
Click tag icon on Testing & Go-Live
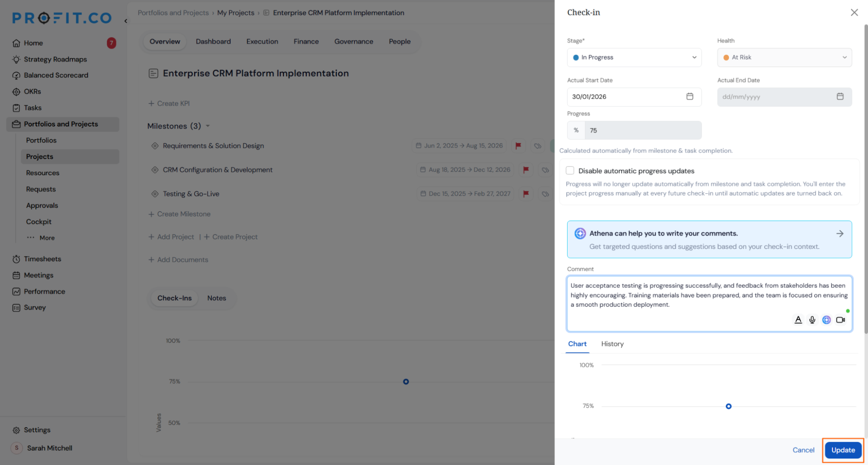[545, 194]
